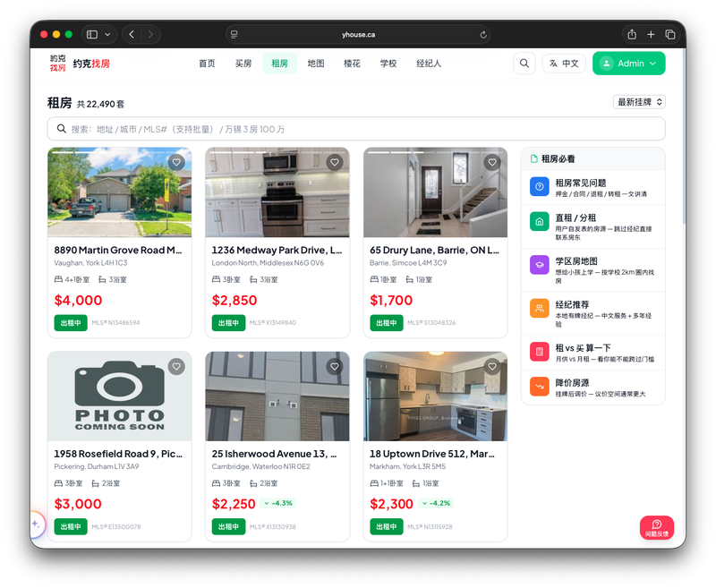
Task: Click the -4.2% price drop badge
Action: coord(436,503)
